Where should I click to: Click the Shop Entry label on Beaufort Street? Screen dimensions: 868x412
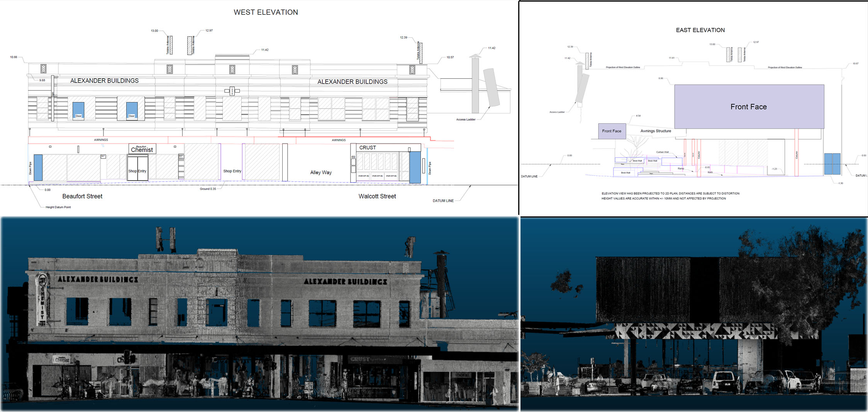click(138, 171)
